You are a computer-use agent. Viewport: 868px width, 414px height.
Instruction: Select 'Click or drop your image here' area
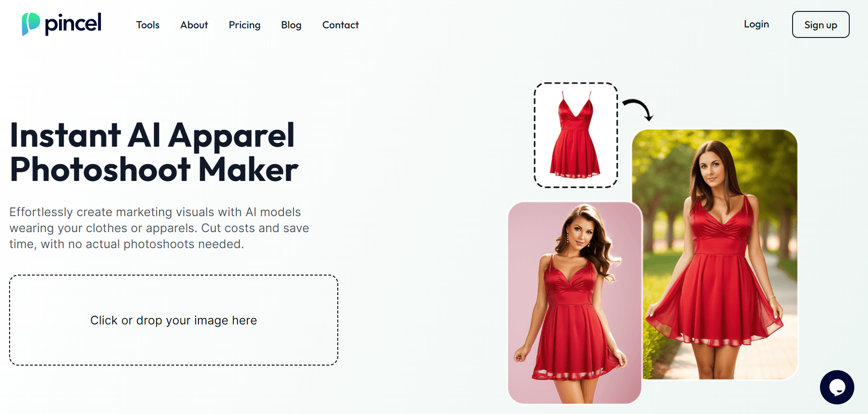click(x=173, y=320)
